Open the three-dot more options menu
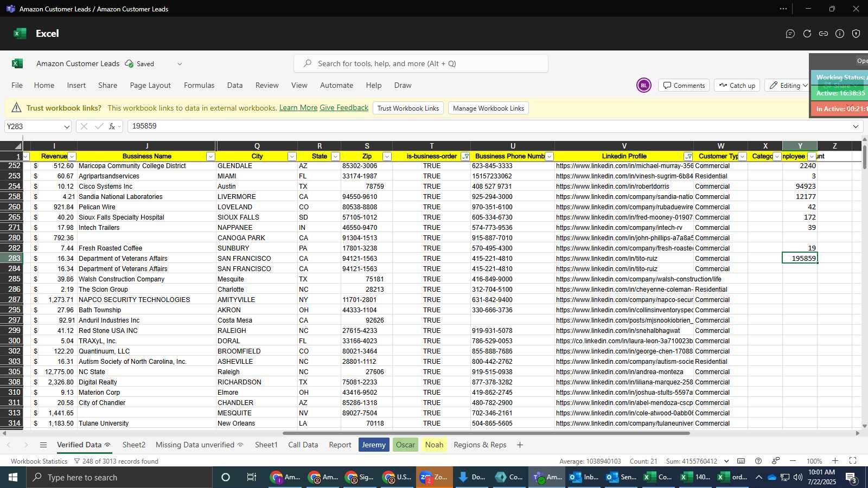Screen dimensions: 868x488 point(783,9)
